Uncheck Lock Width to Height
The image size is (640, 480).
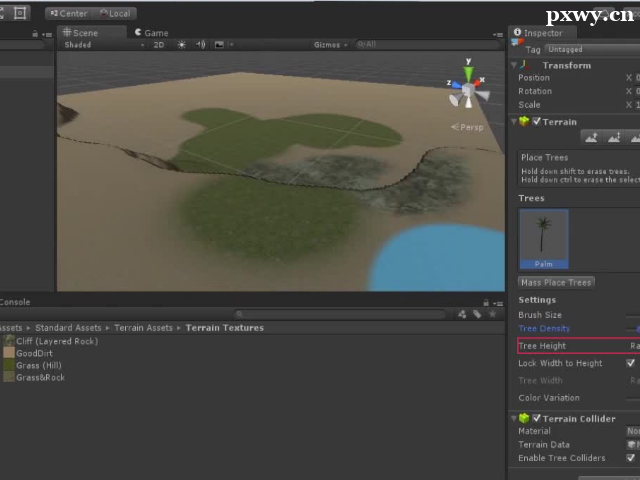630,363
